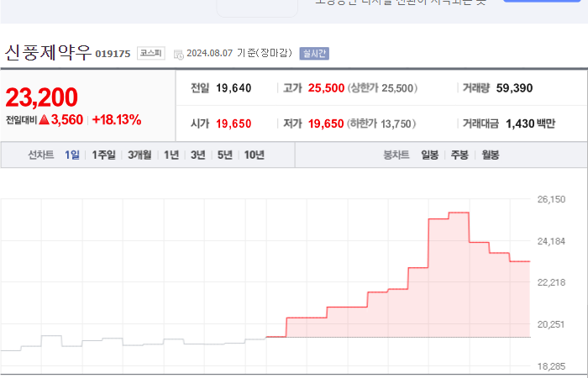Show the 3개월 line chart
Screen dimensions: 588x378
pyautogui.click(x=139, y=155)
